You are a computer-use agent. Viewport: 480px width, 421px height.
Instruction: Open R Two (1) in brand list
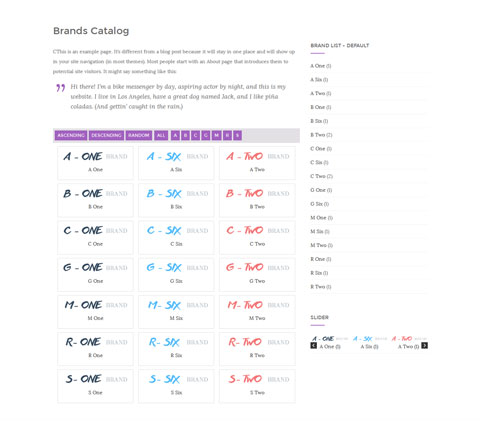[321, 286]
